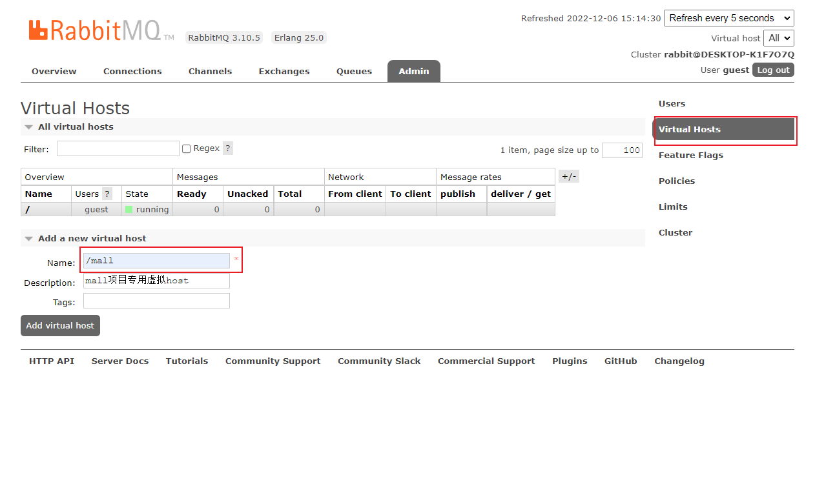The width and height of the screenshot is (815, 504).
Task: Click the RabbitMQ 3.10.5 version badge
Action: click(224, 37)
